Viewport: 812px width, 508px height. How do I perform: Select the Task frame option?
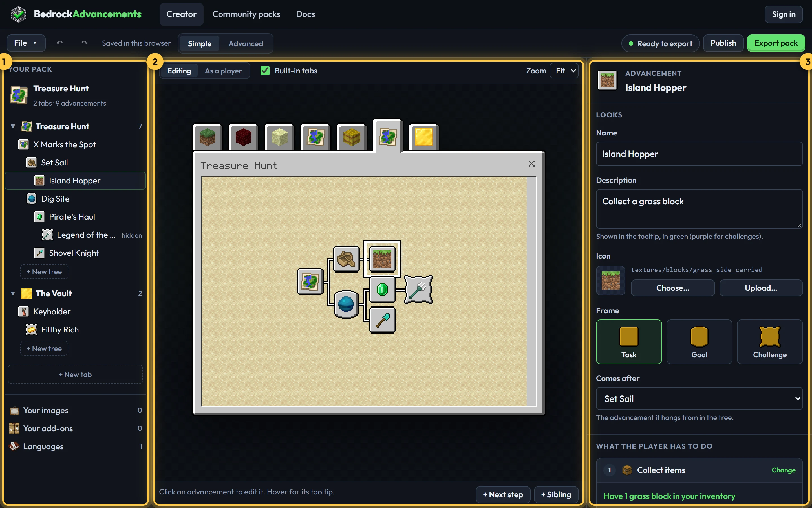point(629,341)
